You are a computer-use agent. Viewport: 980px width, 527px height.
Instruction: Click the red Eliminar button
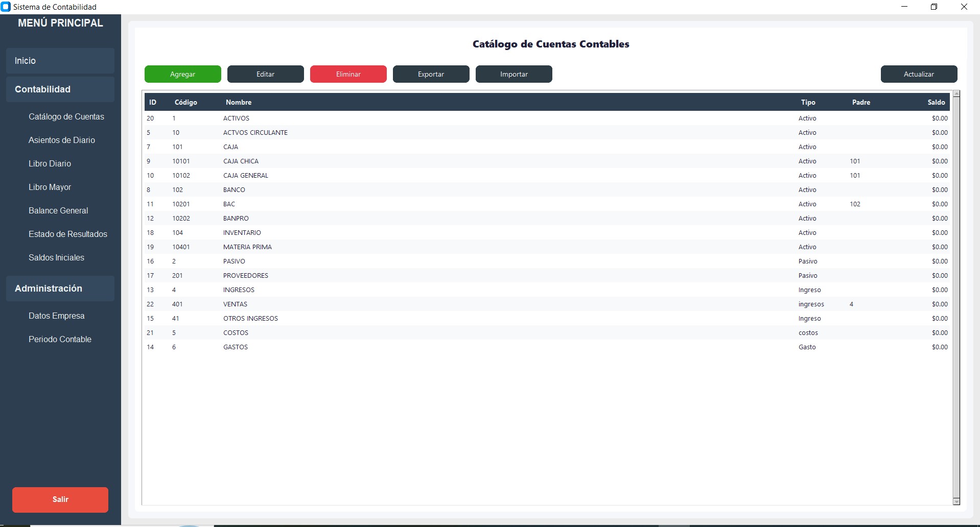(x=348, y=74)
